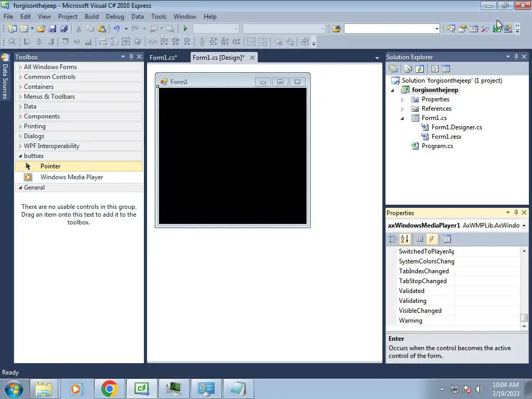Screen dimensions: 532x399
Task: Toggle Categorized view in Properties panel
Action: (x=393, y=239)
